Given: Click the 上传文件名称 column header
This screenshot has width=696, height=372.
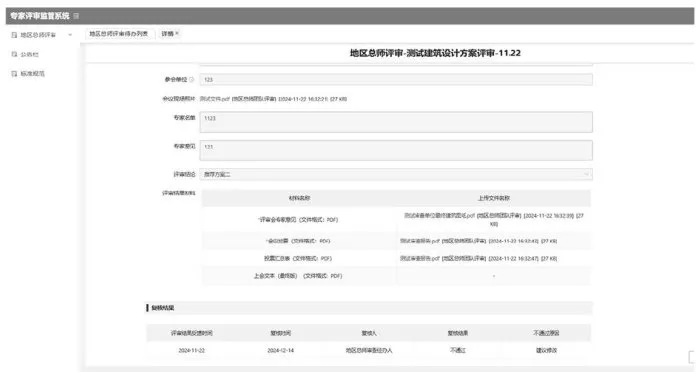Looking at the screenshot, I should 494,198.
